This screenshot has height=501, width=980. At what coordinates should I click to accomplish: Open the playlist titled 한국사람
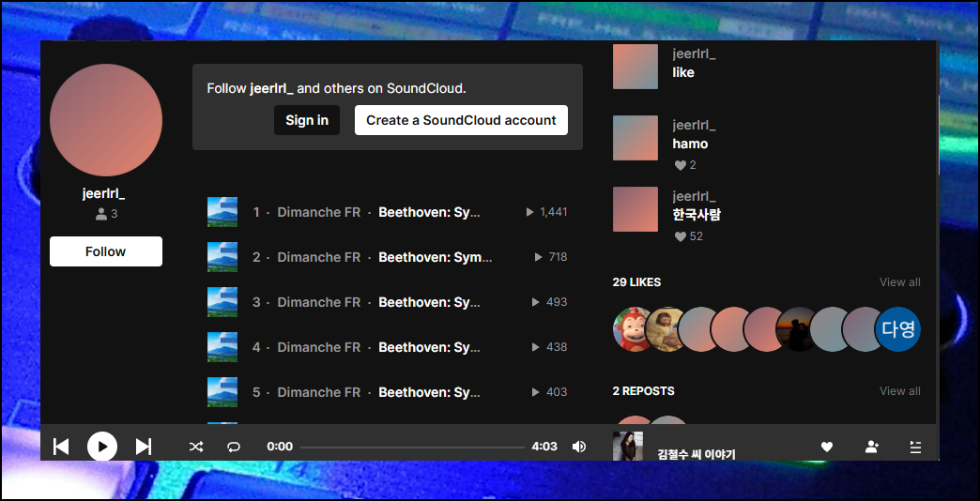(x=697, y=215)
